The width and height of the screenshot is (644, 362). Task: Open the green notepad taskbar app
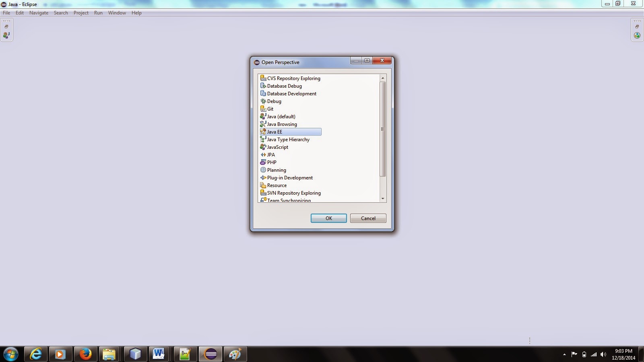point(185,354)
